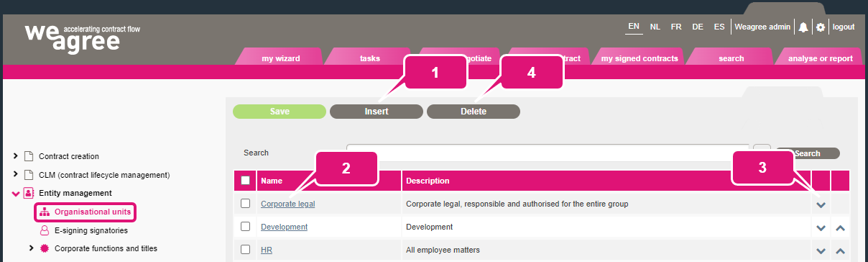Click the Insert button
Image resolution: width=868 pixels, height=262 pixels.
click(x=377, y=112)
